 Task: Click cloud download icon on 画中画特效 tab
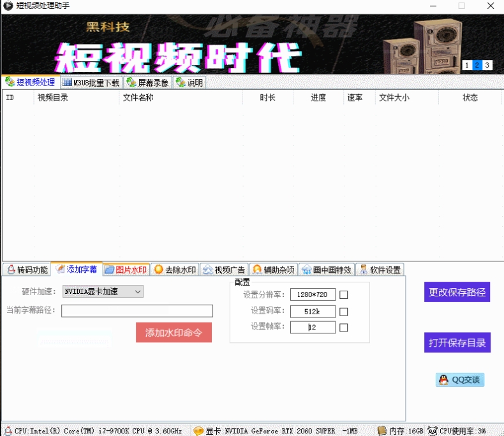tap(306, 270)
